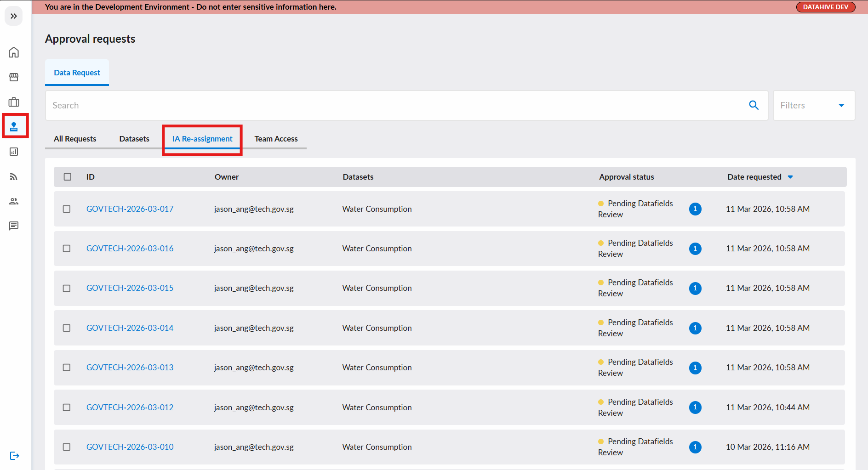This screenshot has width=868, height=470.
Task: Open the Home icon in sidebar
Action: tap(14, 52)
